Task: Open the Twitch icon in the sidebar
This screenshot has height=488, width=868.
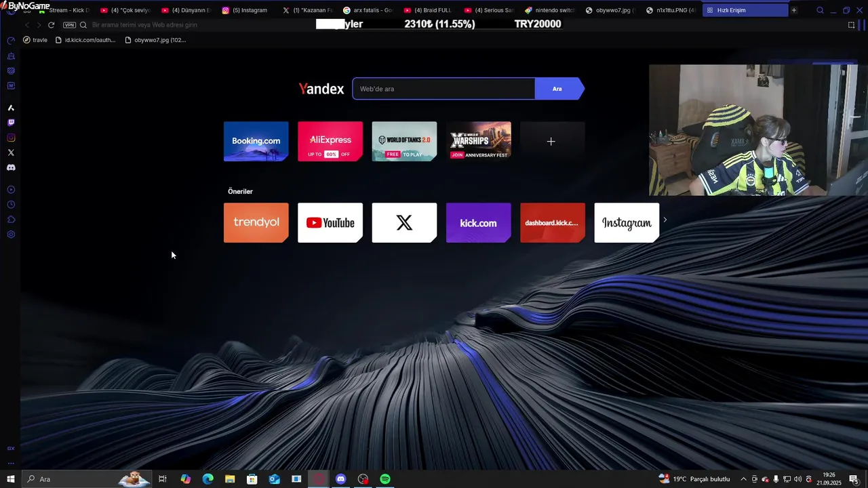Action: click(11, 123)
